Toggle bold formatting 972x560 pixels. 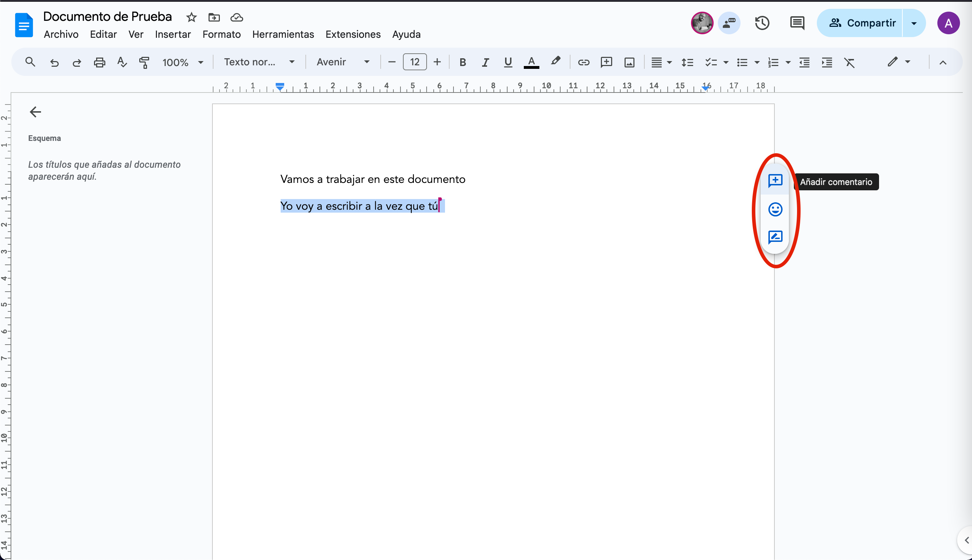click(x=463, y=62)
